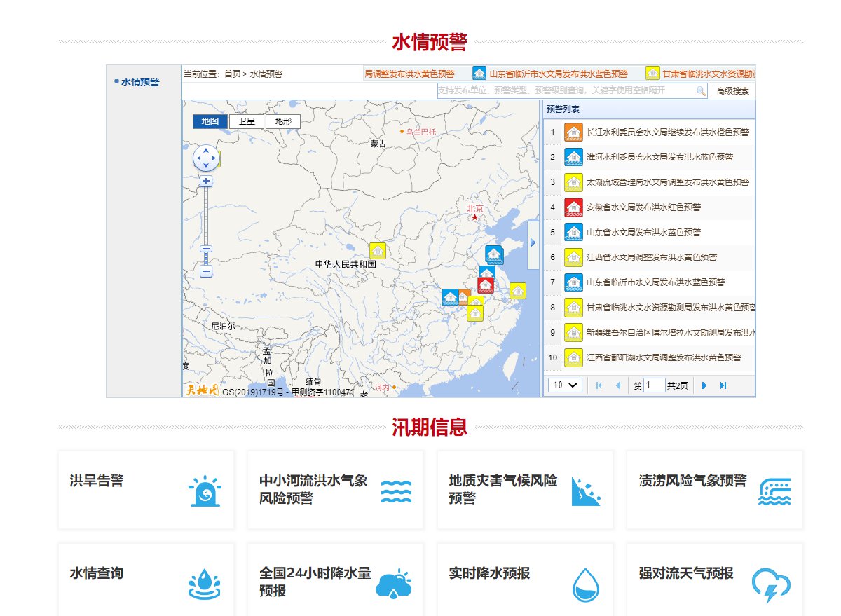Image resolution: width=841 pixels, height=616 pixels.
Task: Select 水情预警 in left sidebar menu
Action: pyautogui.click(x=140, y=82)
